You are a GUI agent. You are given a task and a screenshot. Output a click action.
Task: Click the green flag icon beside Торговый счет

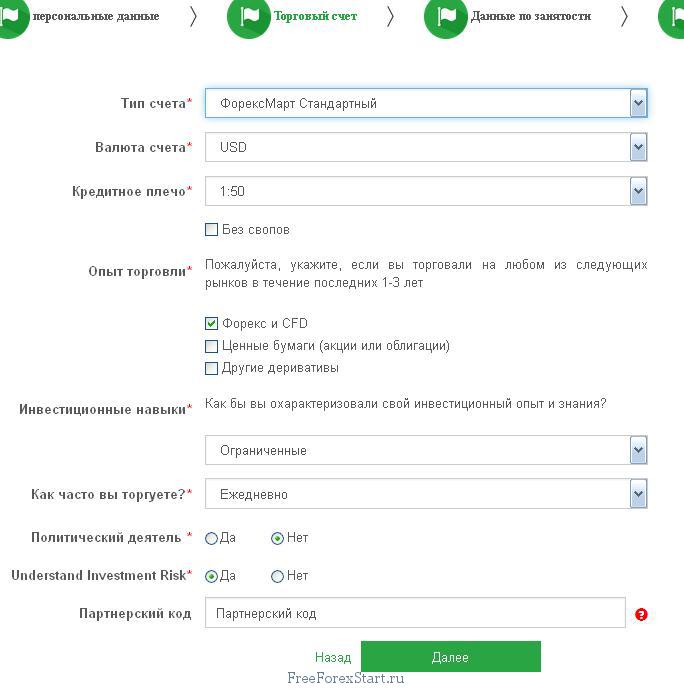tap(249, 17)
